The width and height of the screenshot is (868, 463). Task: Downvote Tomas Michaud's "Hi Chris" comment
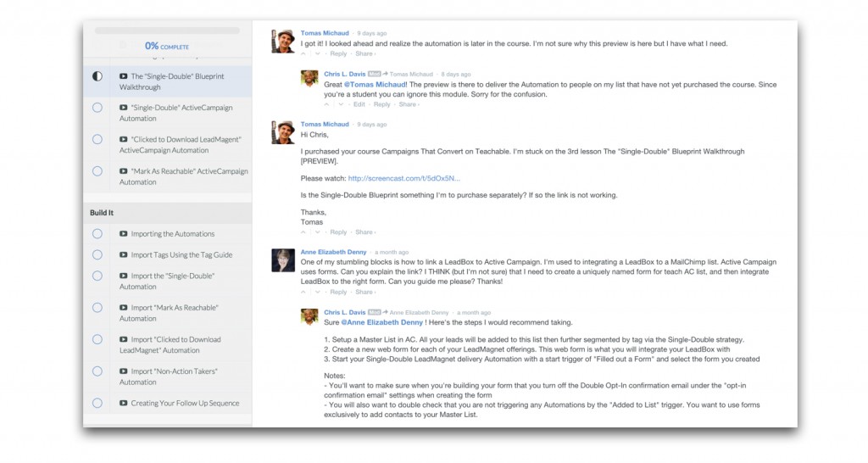click(317, 232)
